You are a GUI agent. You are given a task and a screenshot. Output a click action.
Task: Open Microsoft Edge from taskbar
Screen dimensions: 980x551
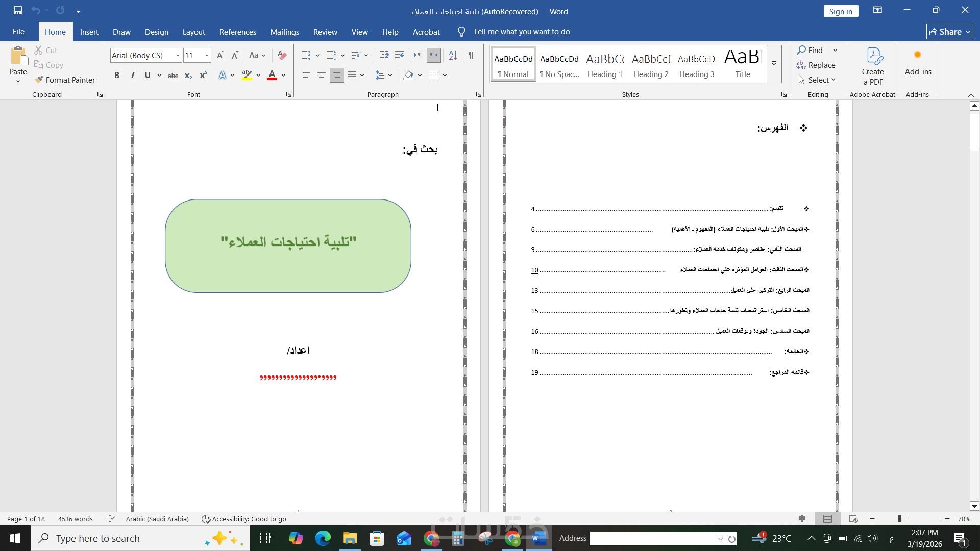coord(323,538)
